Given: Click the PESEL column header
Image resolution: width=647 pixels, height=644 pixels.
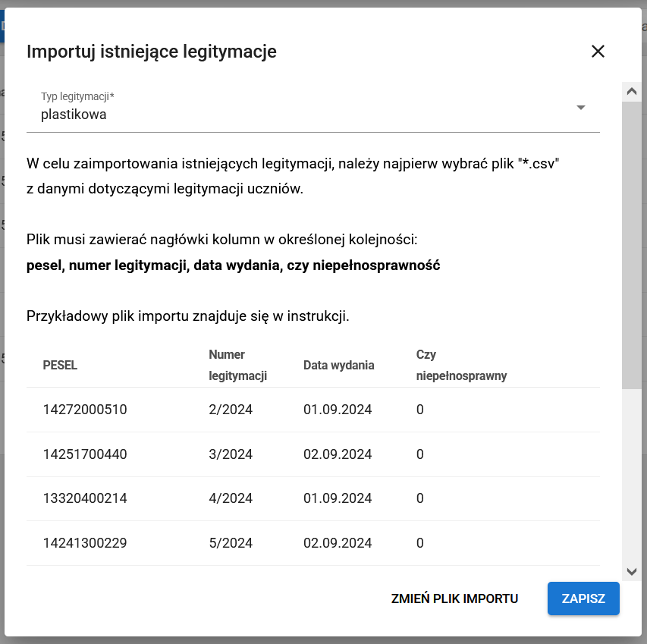Looking at the screenshot, I should click(x=60, y=365).
